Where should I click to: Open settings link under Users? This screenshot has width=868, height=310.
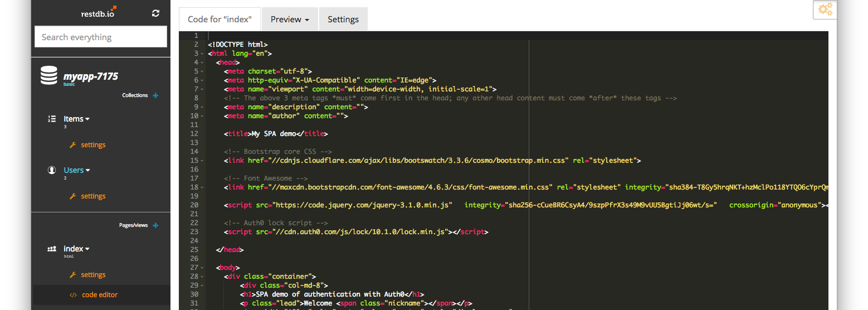point(93,196)
